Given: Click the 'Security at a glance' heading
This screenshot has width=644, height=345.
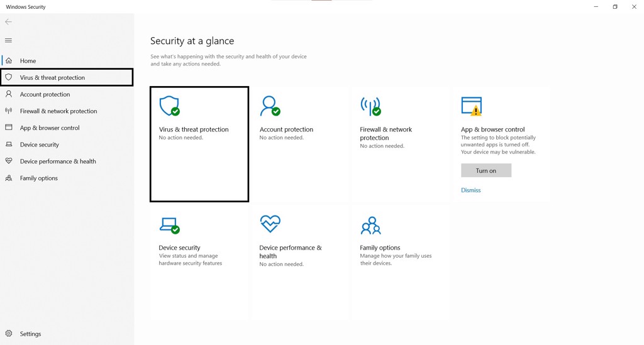Looking at the screenshot, I should click(x=192, y=41).
